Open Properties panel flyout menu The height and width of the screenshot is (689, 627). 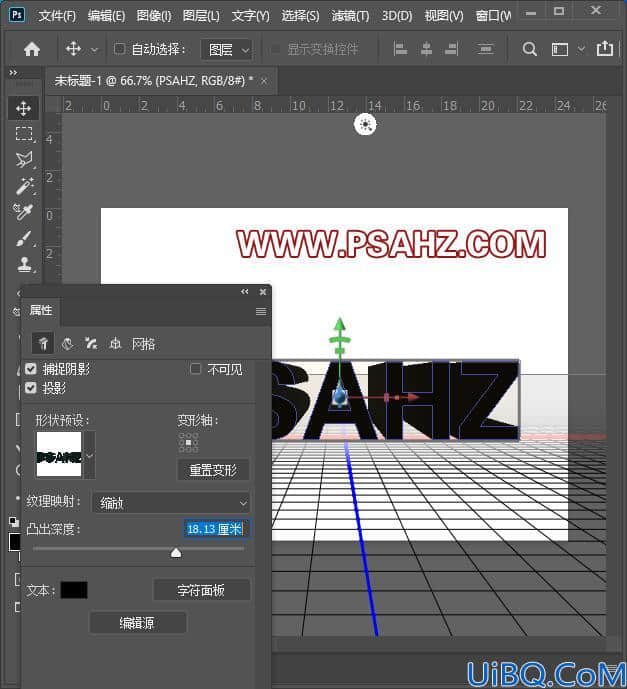click(x=261, y=312)
